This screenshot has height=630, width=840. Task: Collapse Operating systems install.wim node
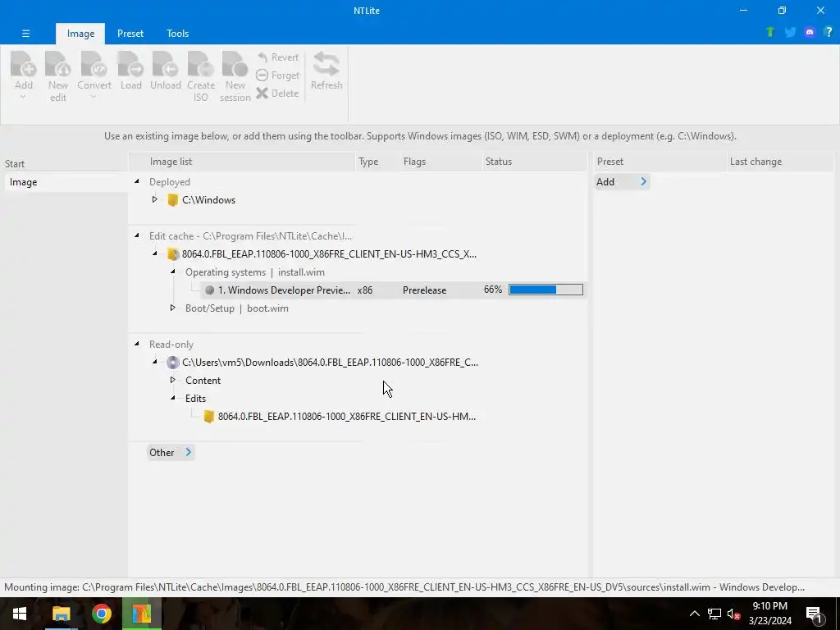(172, 272)
